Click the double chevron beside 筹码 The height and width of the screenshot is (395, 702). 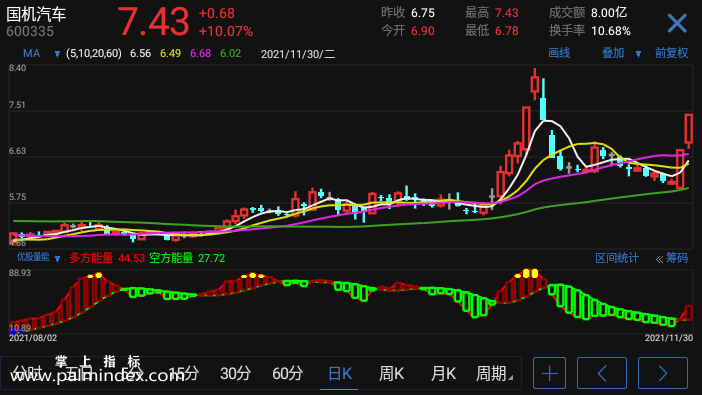[659, 259]
